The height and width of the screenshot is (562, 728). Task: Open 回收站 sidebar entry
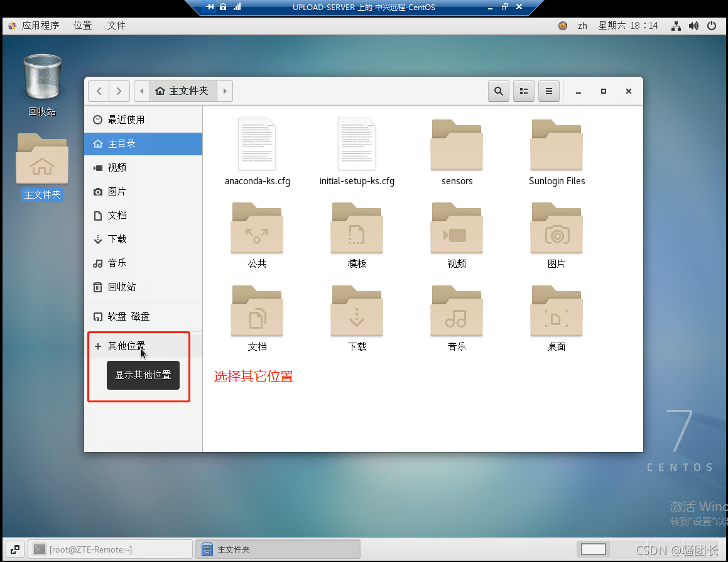point(143,287)
